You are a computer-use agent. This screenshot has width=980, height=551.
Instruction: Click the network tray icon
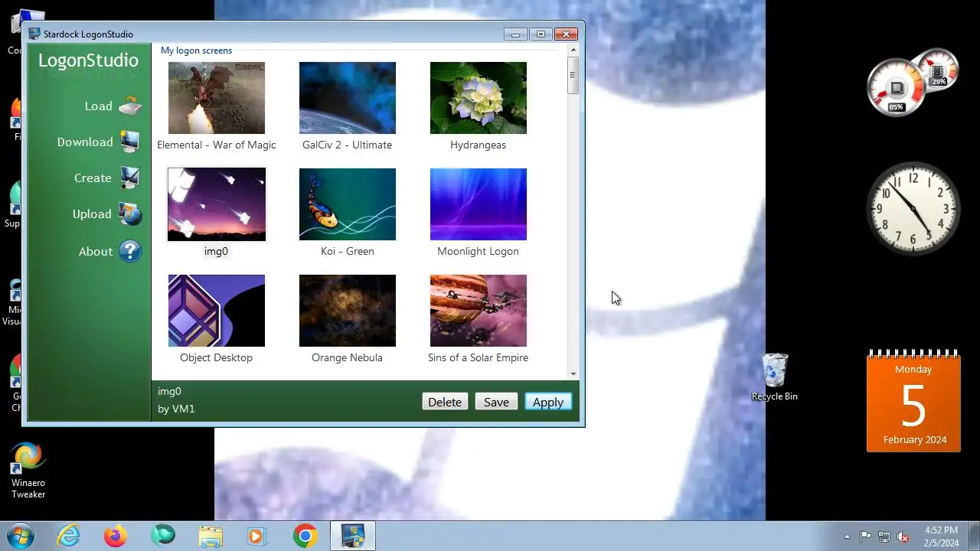tap(884, 536)
